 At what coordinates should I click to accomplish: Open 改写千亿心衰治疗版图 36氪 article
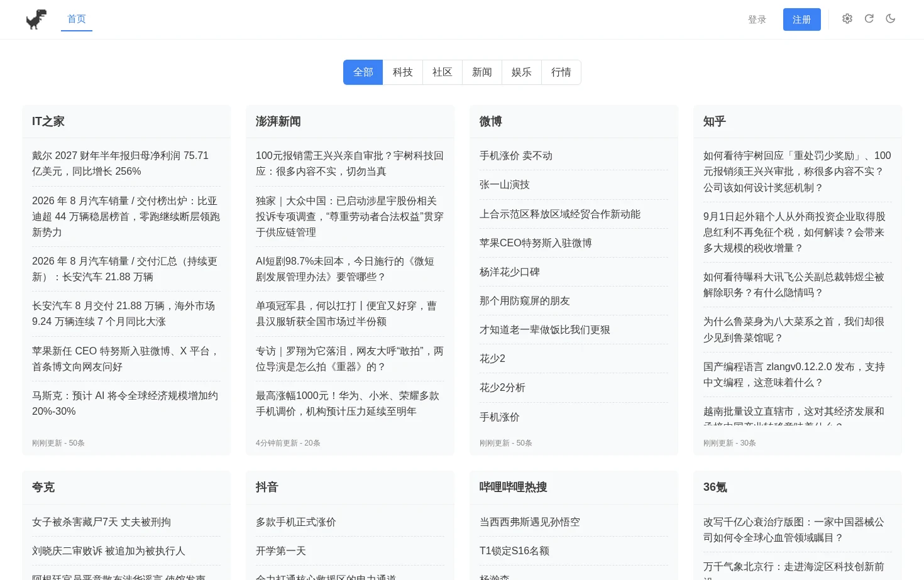(798, 530)
